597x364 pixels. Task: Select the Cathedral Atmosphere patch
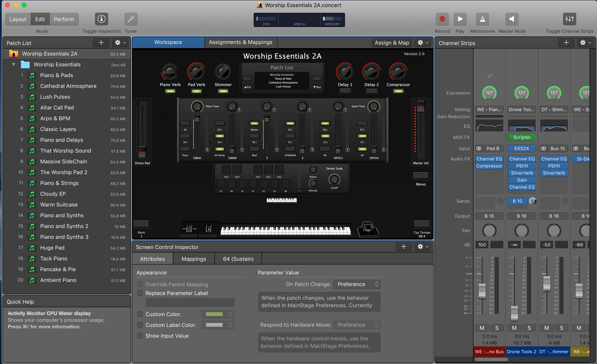pyautogui.click(x=68, y=86)
